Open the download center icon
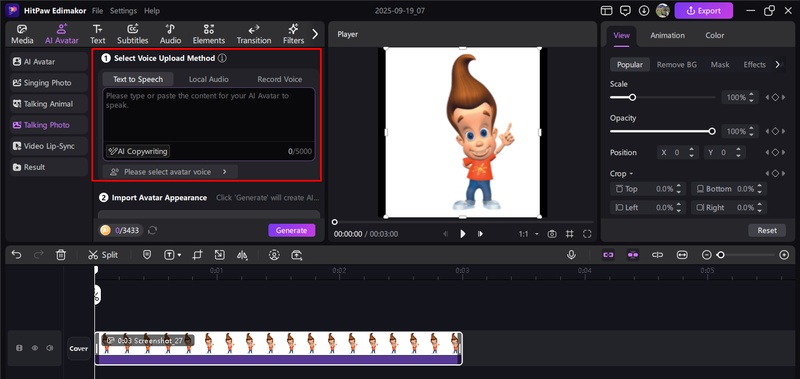The height and width of the screenshot is (379, 800). tap(644, 10)
